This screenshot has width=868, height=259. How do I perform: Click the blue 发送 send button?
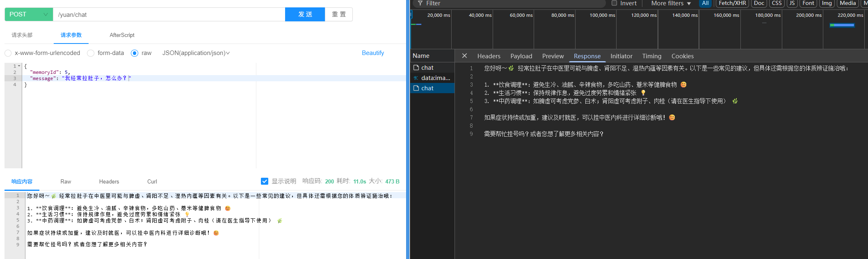[x=305, y=14]
